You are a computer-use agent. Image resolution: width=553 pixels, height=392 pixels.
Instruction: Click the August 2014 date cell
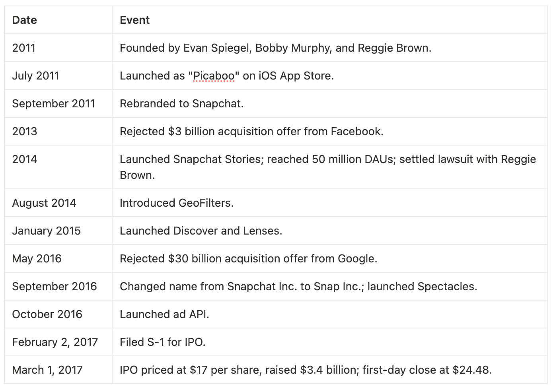58,203
